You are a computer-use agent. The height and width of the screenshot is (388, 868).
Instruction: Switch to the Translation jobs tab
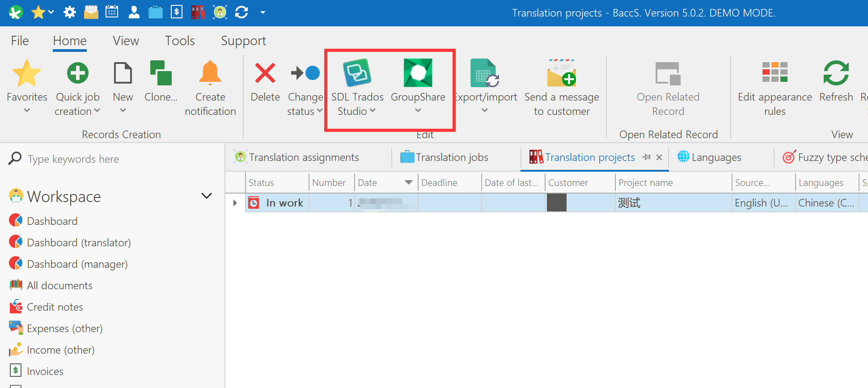[452, 157]
